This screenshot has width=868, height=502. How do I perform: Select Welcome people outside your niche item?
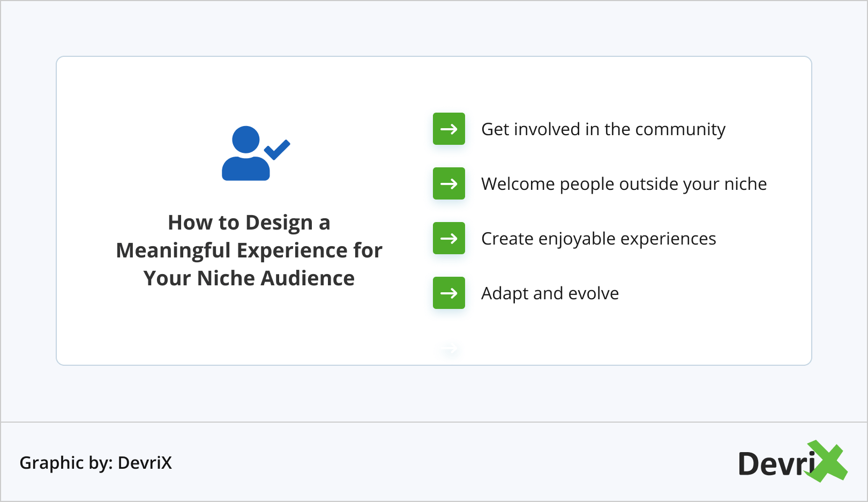pyautogui.click(x=624, y=184)
